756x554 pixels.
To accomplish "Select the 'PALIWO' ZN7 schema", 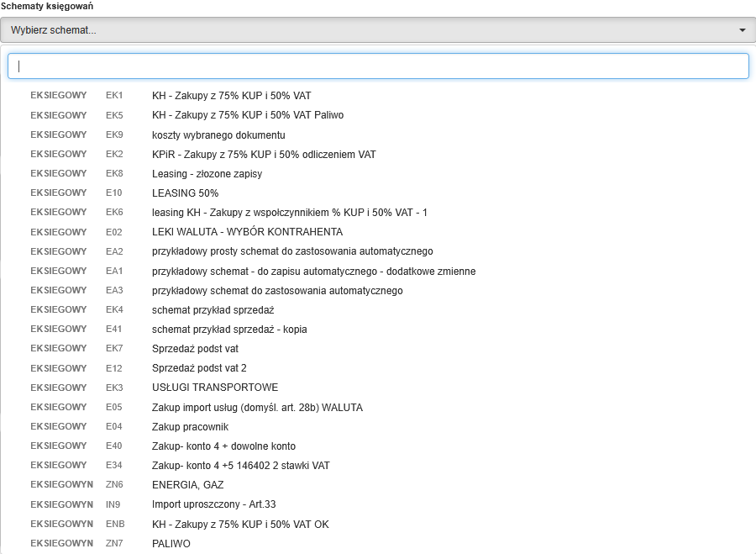I will 171,544.
